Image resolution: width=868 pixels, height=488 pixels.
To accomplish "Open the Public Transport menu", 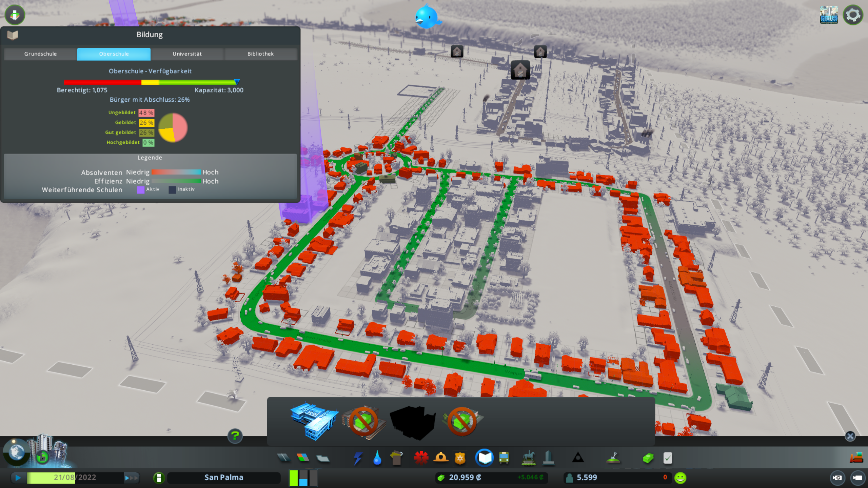I will click(x=504, y=458).
